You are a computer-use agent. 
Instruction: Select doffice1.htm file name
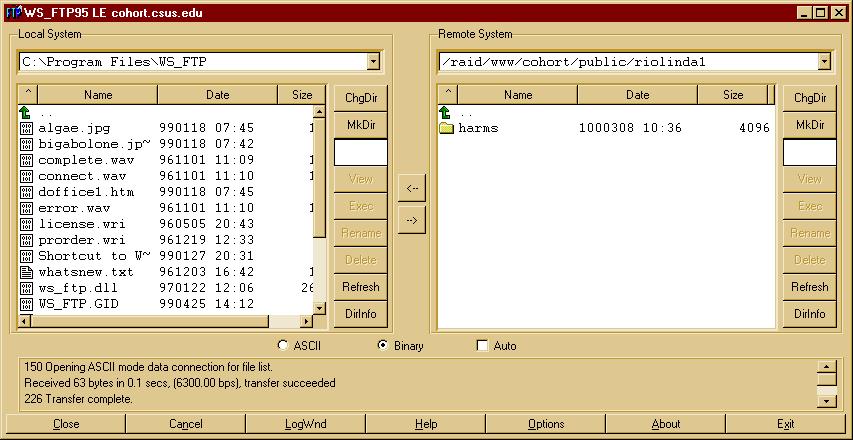coord(86,192)
